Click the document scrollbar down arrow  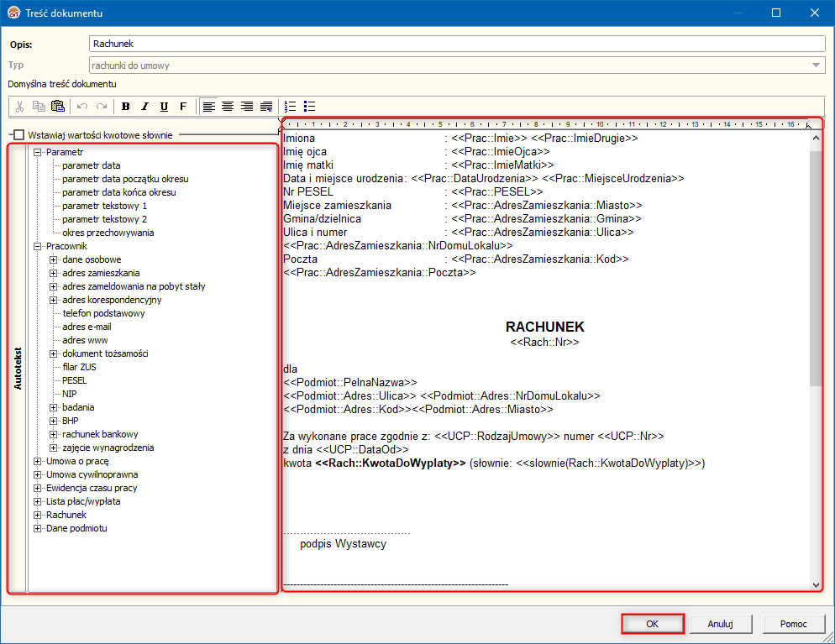tap(816, 584)
